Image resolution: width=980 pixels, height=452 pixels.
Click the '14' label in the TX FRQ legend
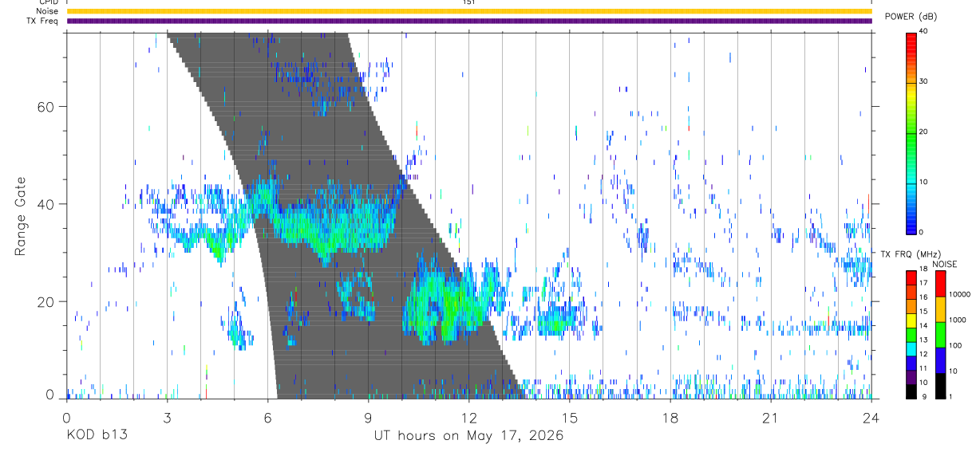(923, 325)
